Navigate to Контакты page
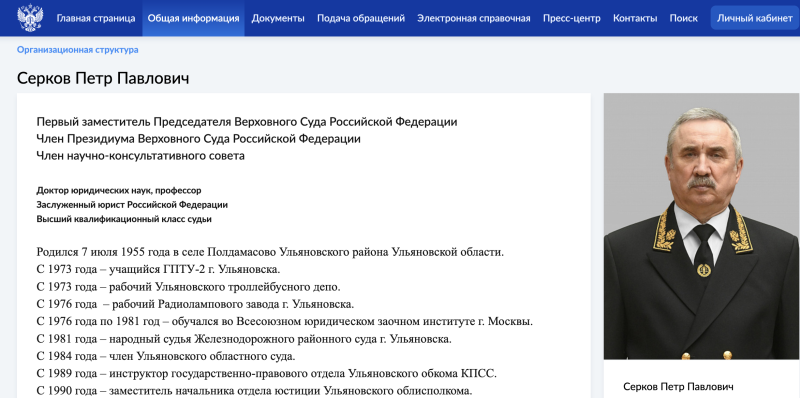Viewport: 800px width, 398px height. click(635, 18)
